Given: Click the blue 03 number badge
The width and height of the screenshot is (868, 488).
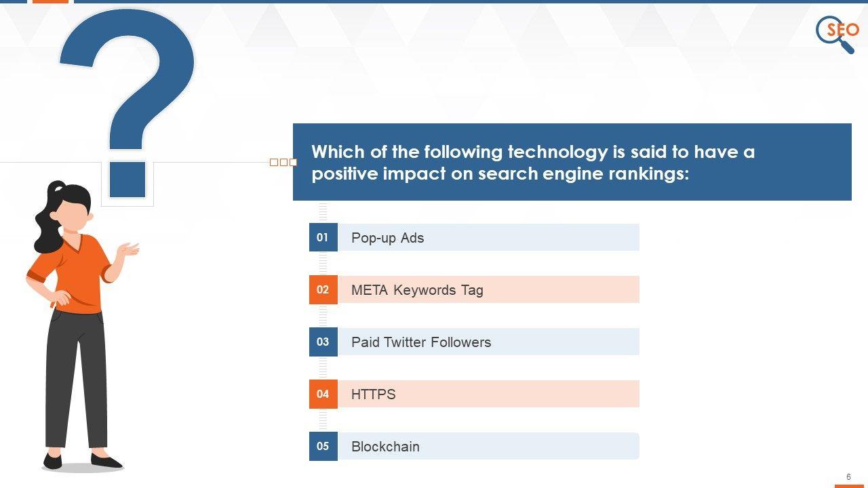Looking at the screenshot, I should click(323, 342).
